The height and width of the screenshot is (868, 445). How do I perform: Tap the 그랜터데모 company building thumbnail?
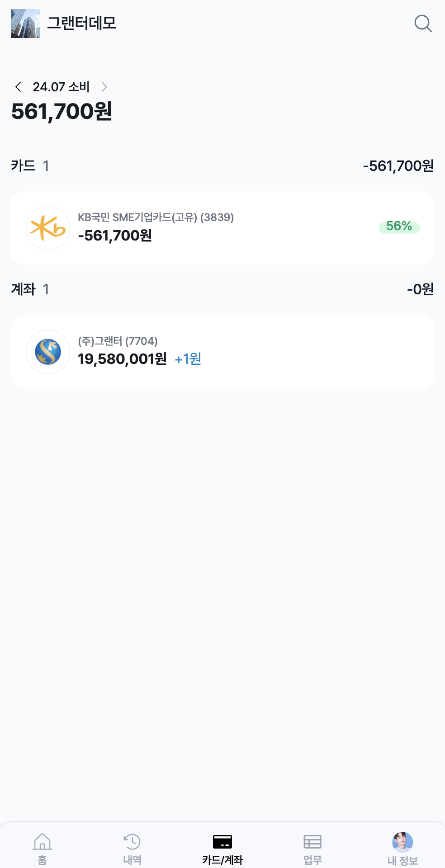pos(25,24)
